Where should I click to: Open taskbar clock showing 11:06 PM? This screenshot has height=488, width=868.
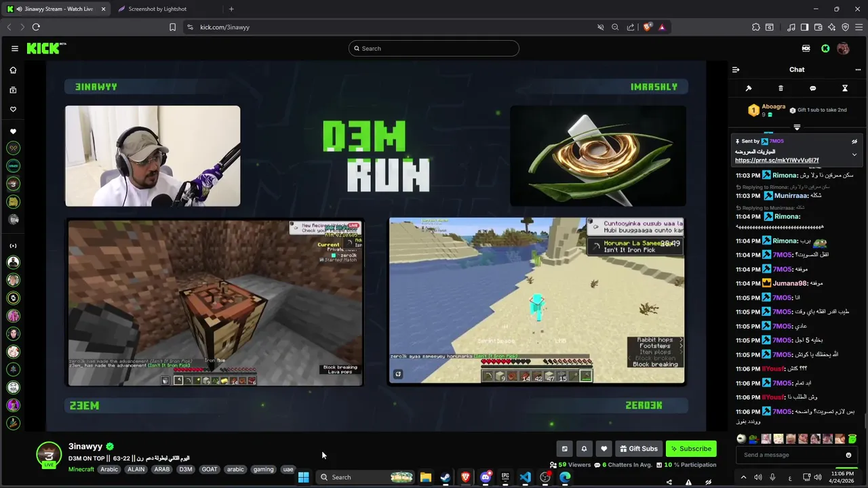[x=842, y=477]
